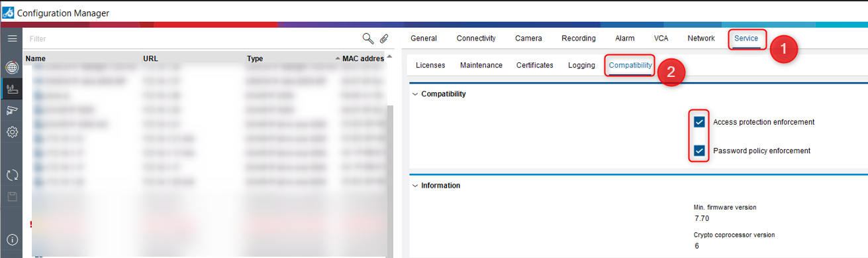This screenshot has width=868, height=258.
Task: Collapse the Information section
Action: [x=415, y=186]
